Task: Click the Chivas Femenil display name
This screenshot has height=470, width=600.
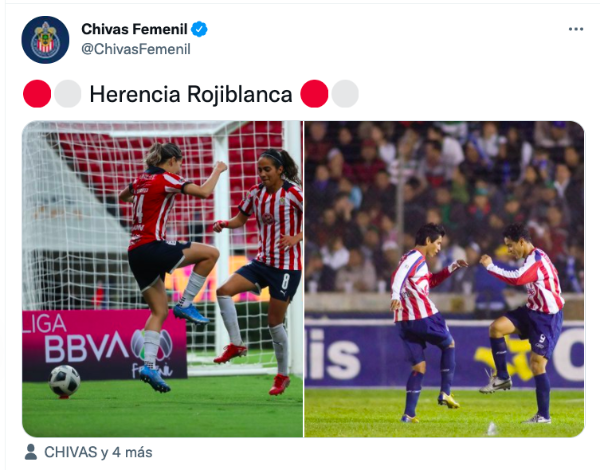Action: pos(134,29)
